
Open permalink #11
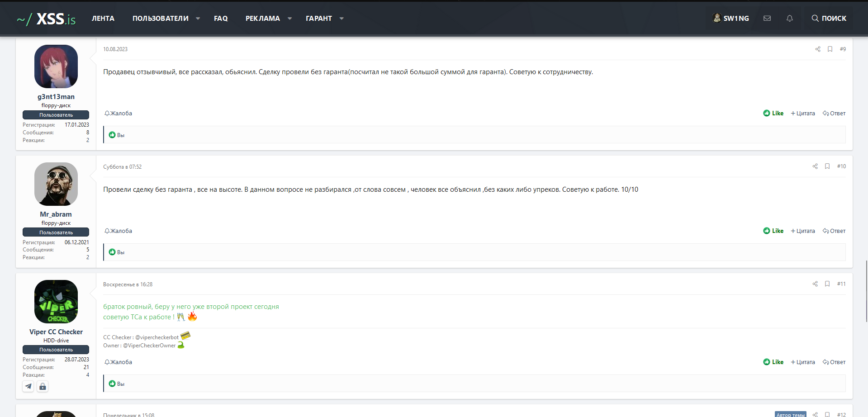point(841,284)
